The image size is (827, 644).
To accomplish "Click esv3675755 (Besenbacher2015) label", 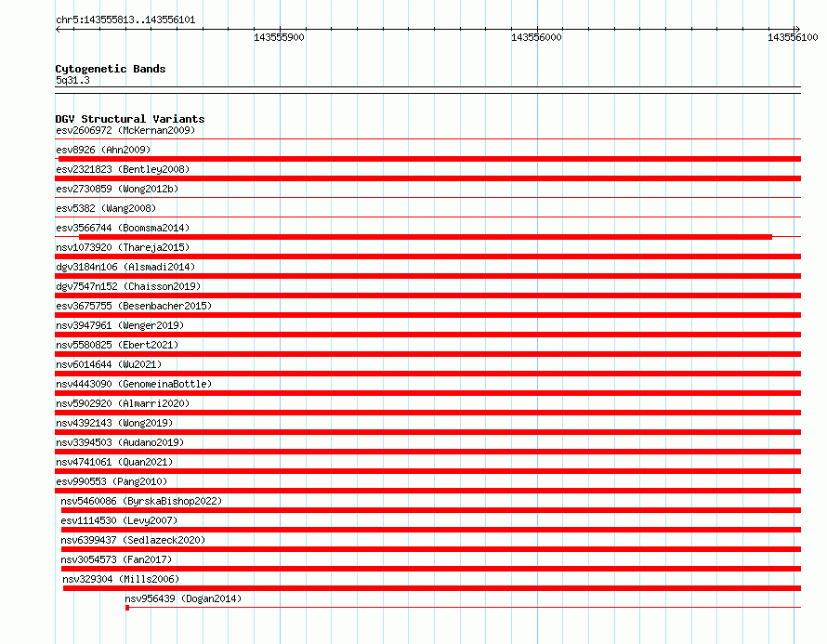I will pyautogui.click(x=134, y=306).
